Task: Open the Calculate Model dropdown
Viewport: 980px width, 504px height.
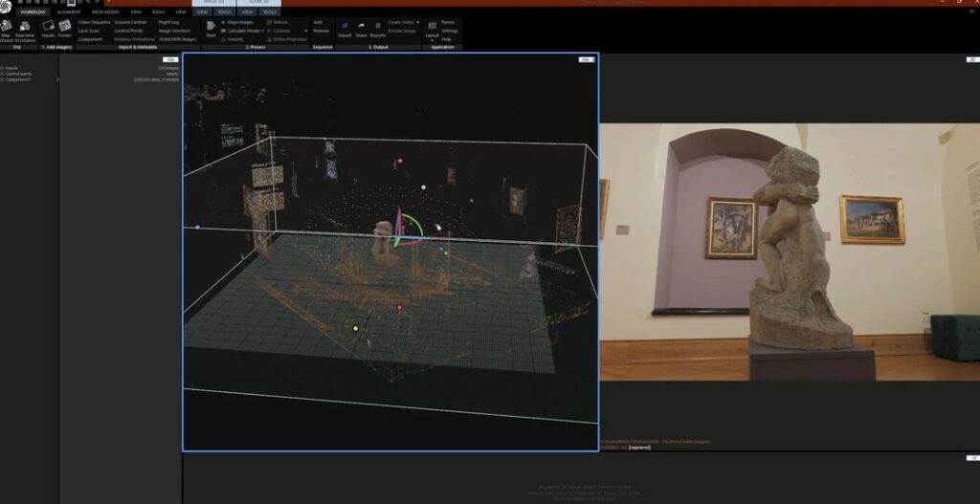Action: (x=264, y=31)
